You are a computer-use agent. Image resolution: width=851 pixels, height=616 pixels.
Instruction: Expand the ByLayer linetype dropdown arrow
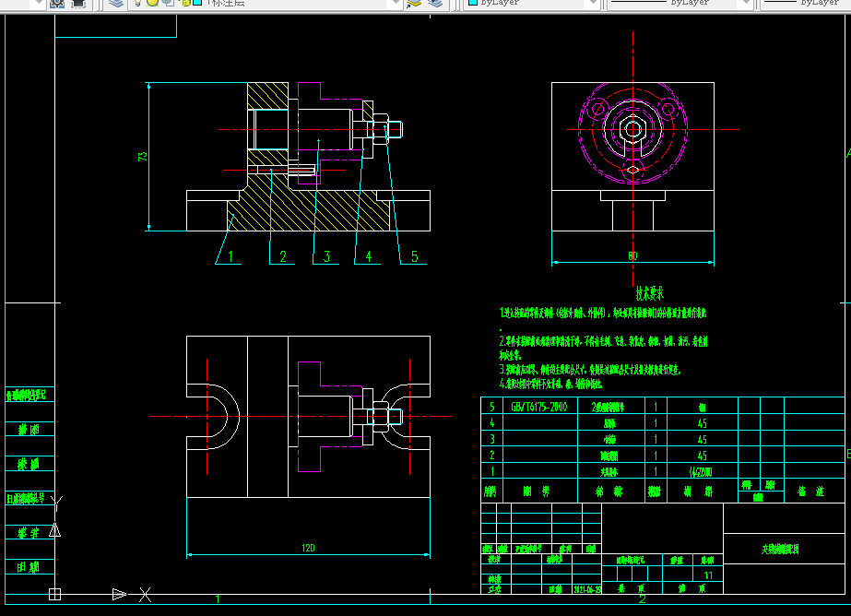pos(746,3)
